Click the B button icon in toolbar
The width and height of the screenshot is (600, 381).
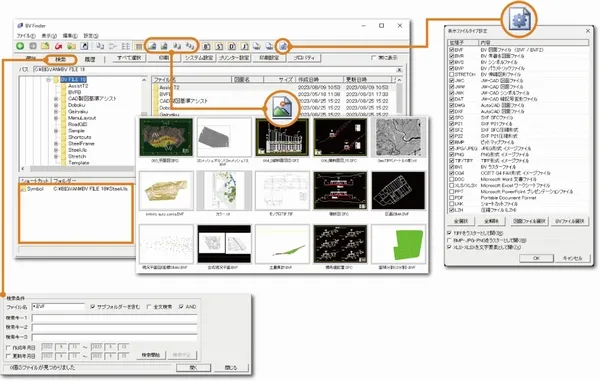click(x=206, y=47)
